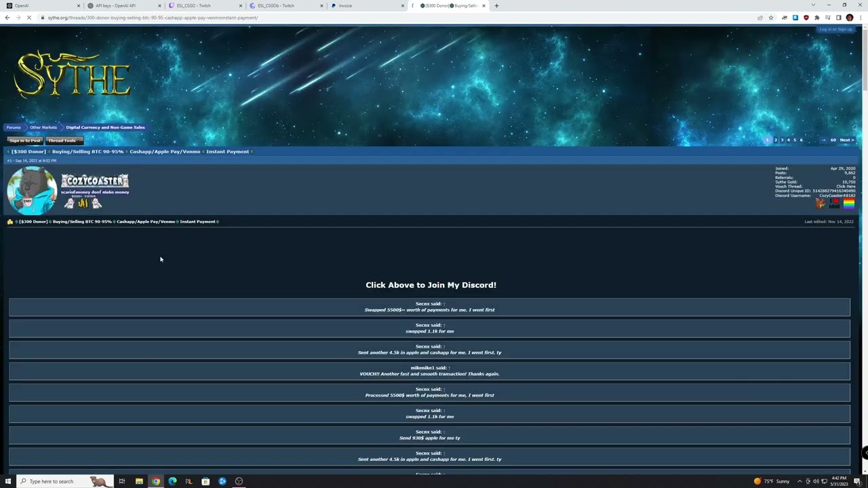
Task: Click the quote 'swapped 1.1k for me' first
Action: pos(429,331)
